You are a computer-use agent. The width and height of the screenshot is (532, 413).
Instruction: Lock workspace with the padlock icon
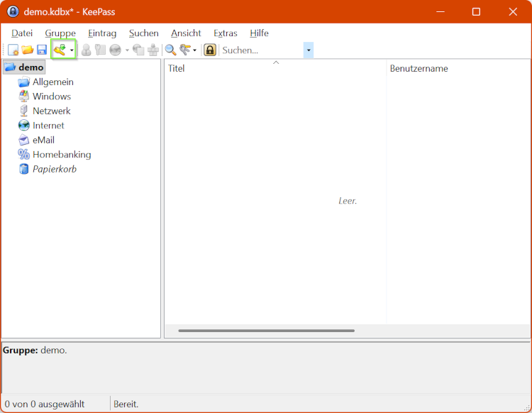pyautogui.click(x=210, y=50)
